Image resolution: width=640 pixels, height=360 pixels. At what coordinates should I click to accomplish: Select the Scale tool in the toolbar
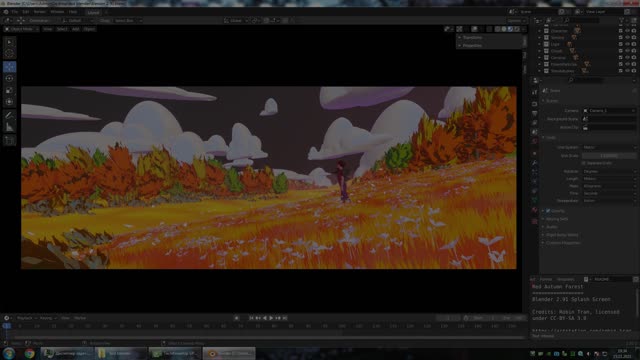9,90
